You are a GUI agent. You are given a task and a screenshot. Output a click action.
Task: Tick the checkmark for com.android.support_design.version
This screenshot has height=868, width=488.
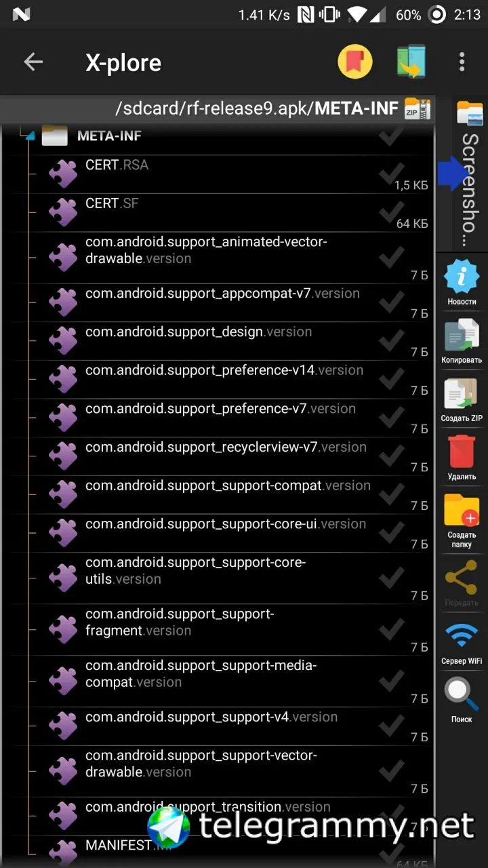(391, 339)
